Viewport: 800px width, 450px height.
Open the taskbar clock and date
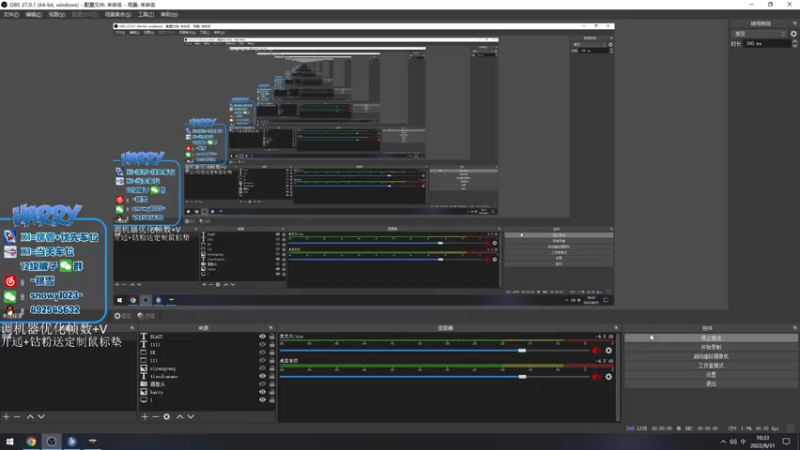[765, 442]
